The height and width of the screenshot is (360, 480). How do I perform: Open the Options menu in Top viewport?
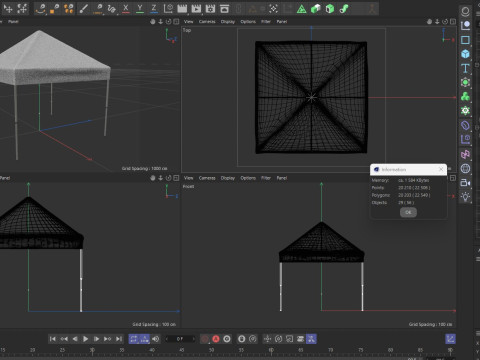[x=248, y=22]
